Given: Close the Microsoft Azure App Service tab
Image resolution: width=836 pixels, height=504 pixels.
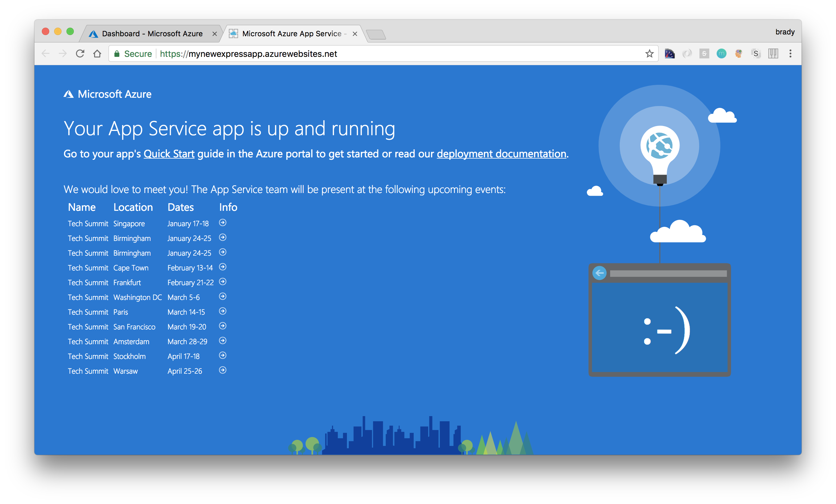Looking at the screenshot, I should point(355,34).
